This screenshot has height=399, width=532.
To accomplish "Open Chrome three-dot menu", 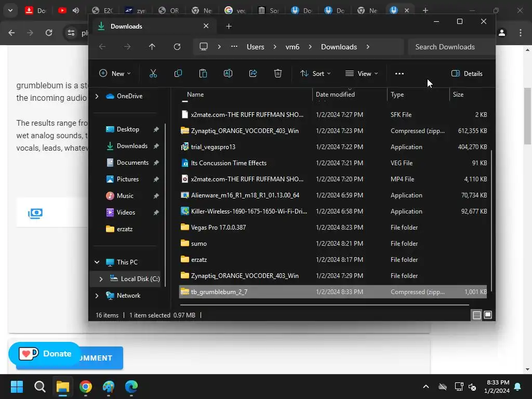I will point(521,33).
